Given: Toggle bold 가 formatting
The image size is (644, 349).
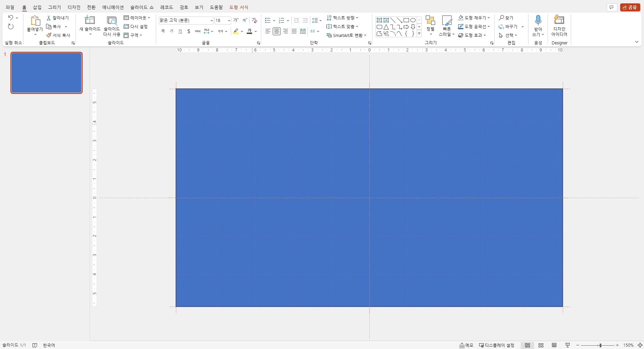Looking at the screenshot, I should [x=163, y=31].
